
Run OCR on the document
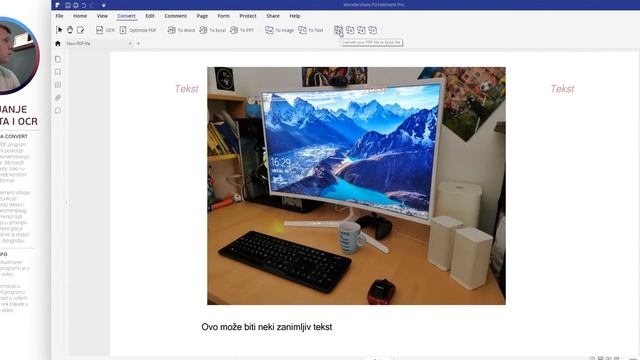(105, 30)
